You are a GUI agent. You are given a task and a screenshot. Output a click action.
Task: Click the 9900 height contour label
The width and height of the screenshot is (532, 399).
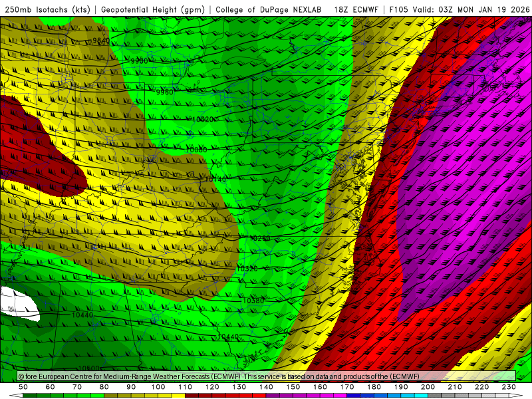tap(139, 61)
